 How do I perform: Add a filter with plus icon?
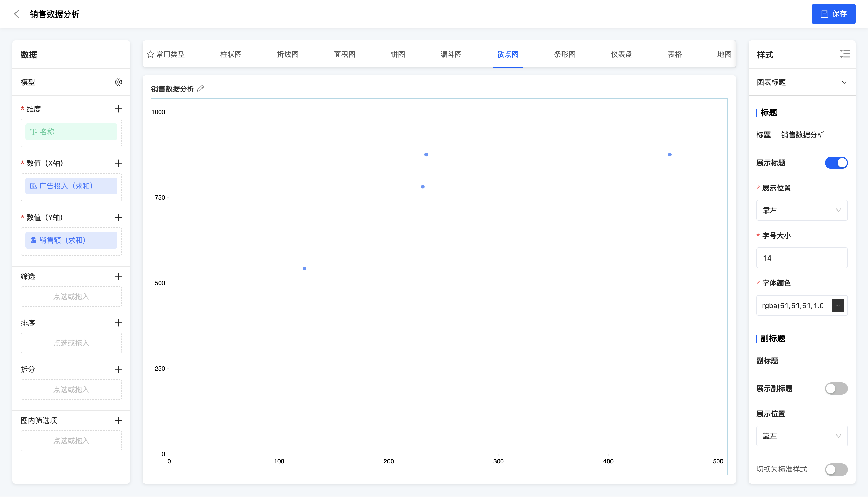118,276
